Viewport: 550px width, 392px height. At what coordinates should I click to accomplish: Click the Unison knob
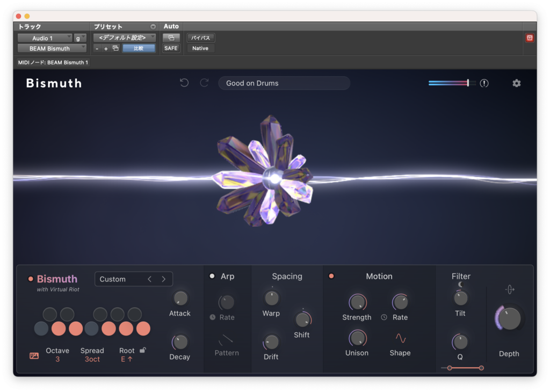coord(357,338)
